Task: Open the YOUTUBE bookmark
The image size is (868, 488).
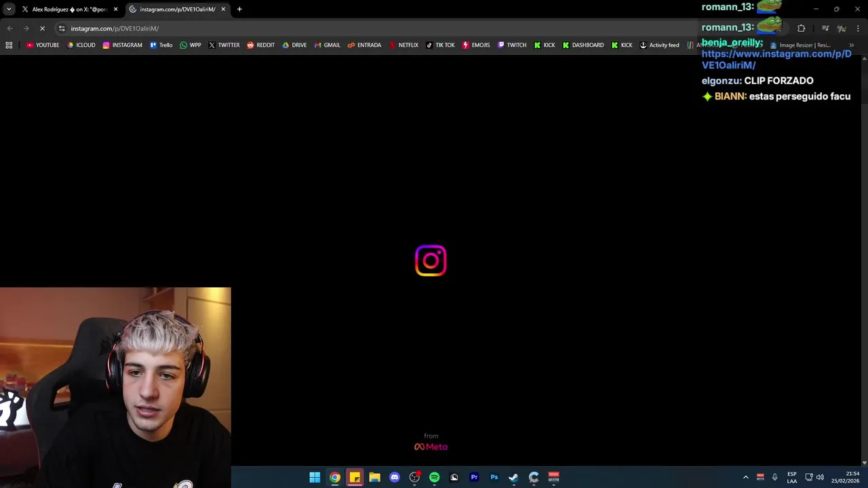Action: (x=43, y=45)
